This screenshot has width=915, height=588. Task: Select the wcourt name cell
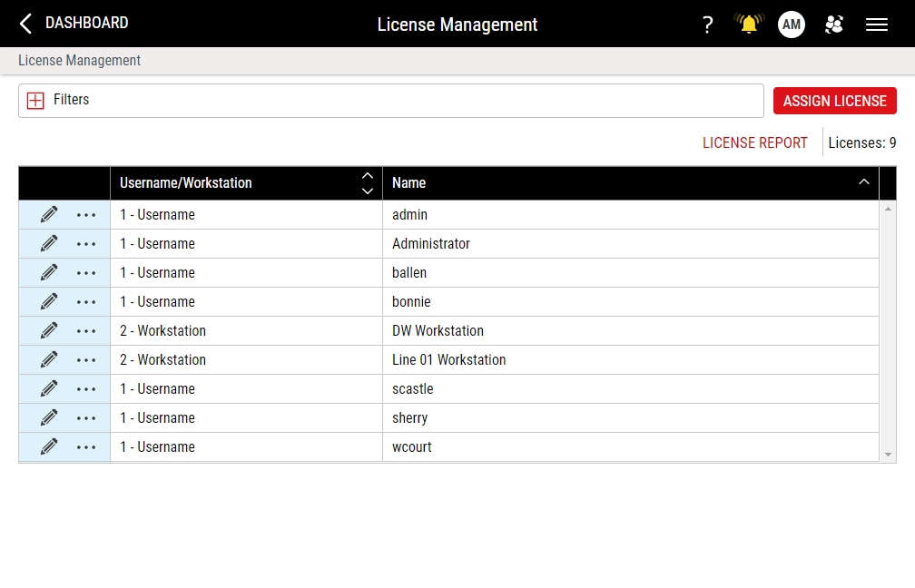(x=630, y=447)
